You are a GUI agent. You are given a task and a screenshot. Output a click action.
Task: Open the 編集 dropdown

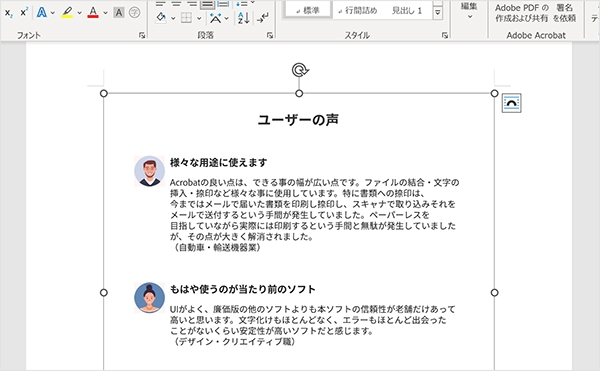[x=469, y=10]
